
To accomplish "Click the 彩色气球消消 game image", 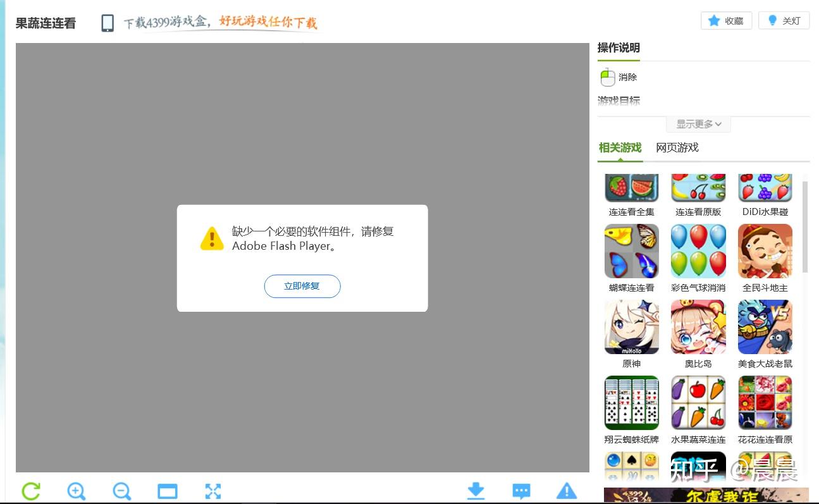I will 698,250.
